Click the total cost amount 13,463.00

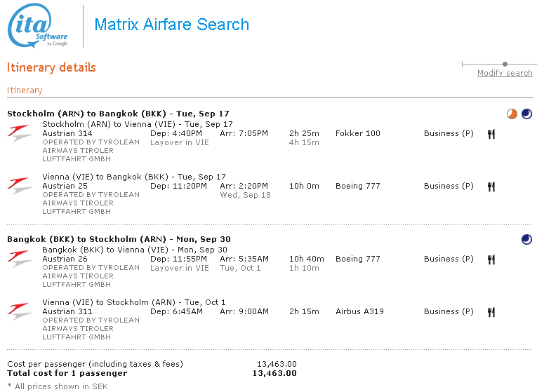click(x=274, y=373)
